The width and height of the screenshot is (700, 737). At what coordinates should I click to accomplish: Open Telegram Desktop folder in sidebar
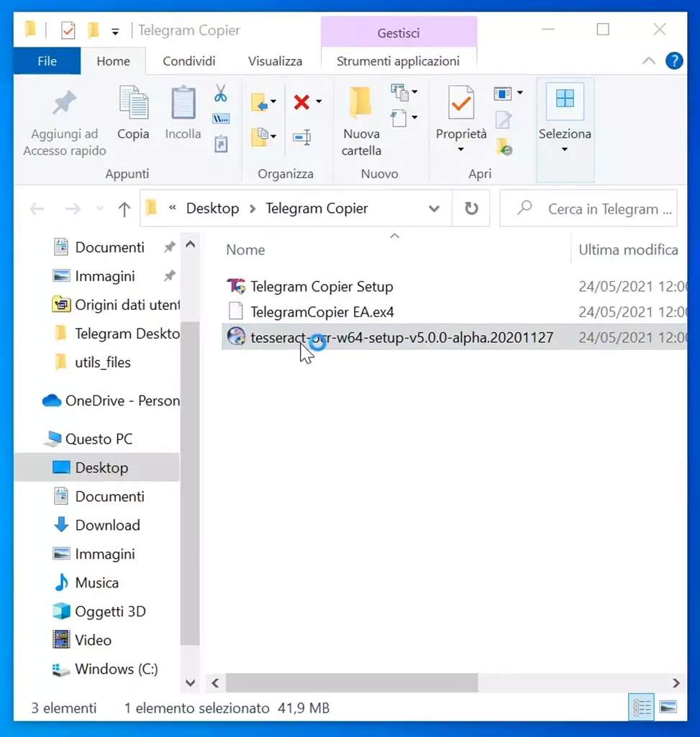click(117, 333)
